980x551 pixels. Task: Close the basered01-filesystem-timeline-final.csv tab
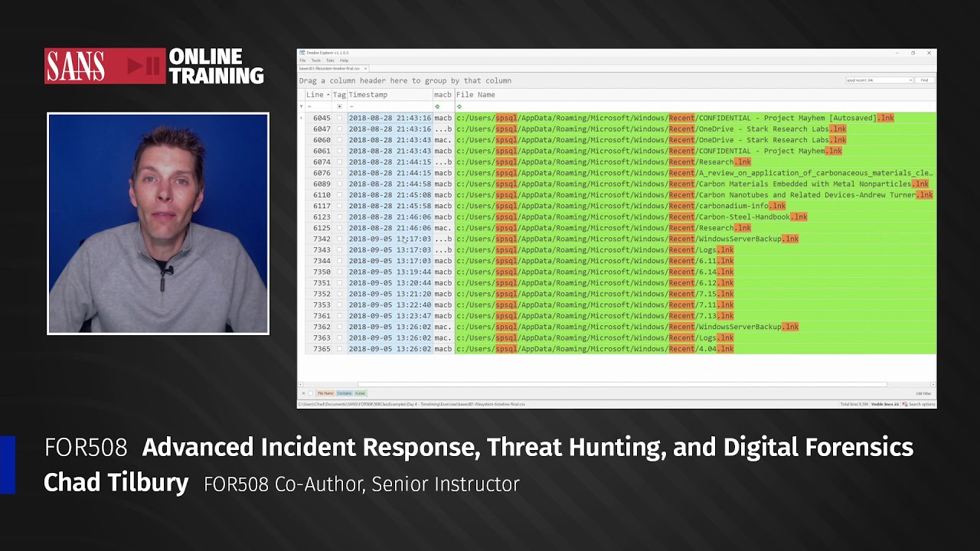click(367, 68)
